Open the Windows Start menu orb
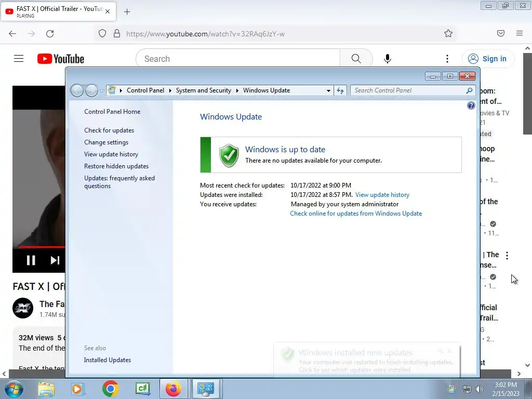 pos(14,389)
